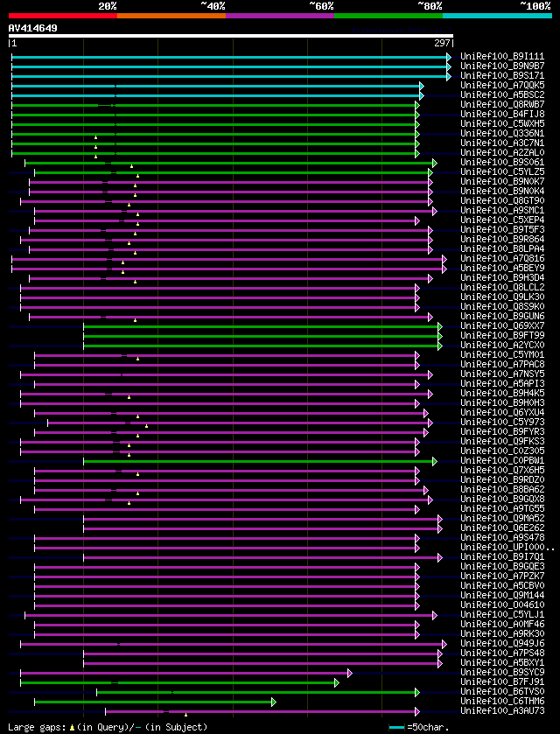Click the UniRef100_Q8GT90 label
The width and height of the screenshot is (560, 734).
[502, 201]
